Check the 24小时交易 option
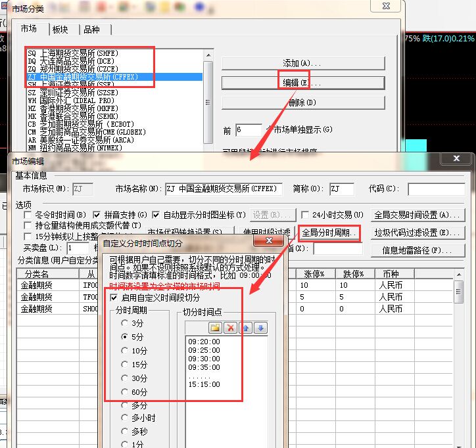 click(306, 215)
